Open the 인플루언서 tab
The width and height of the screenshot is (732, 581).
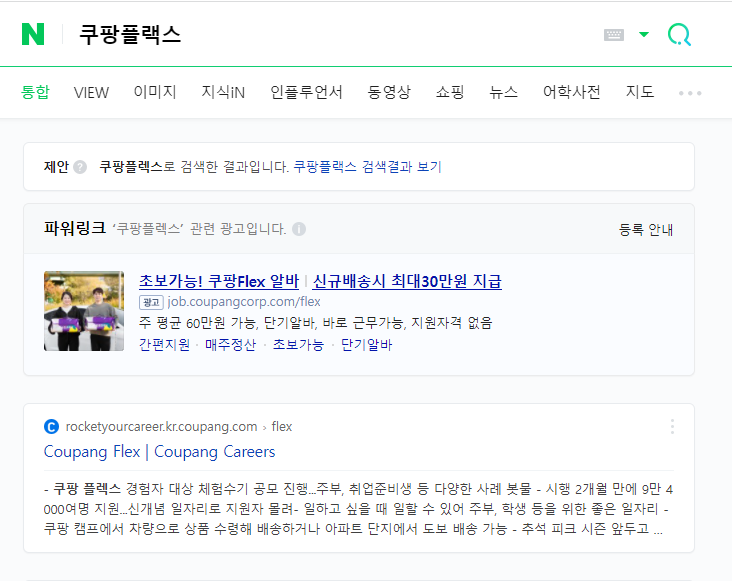[306, 92]
